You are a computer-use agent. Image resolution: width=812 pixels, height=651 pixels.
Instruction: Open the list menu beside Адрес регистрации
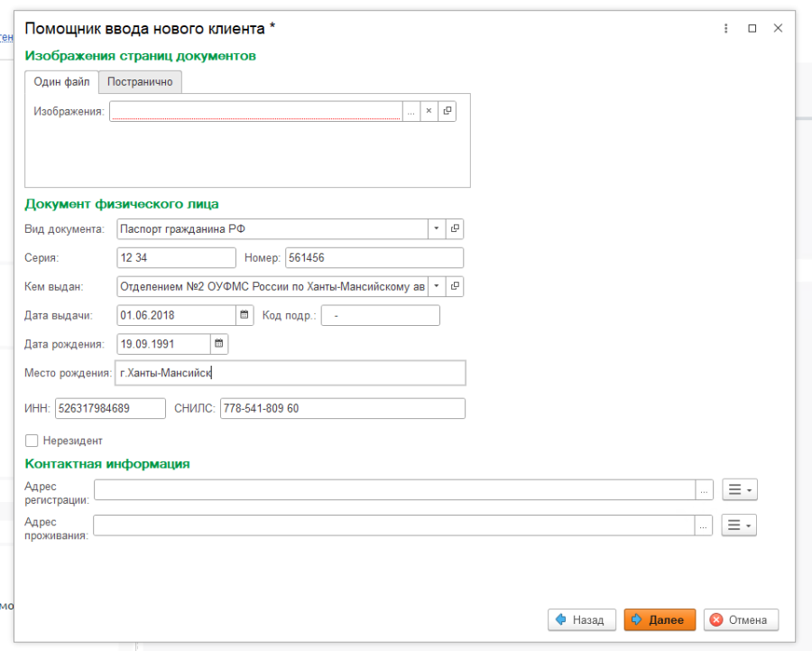(x=740, y=489)
